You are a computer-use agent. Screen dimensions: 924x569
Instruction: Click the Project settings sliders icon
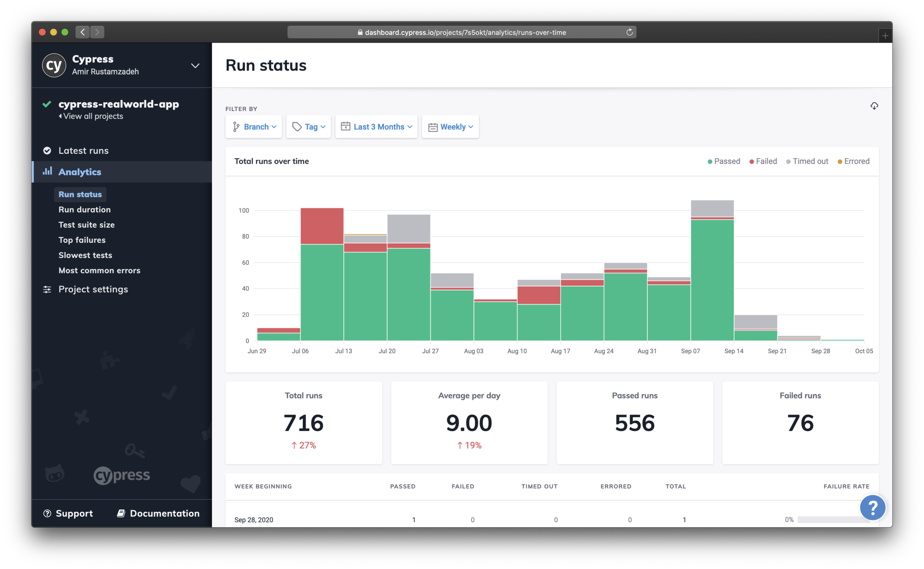(47, 289)
